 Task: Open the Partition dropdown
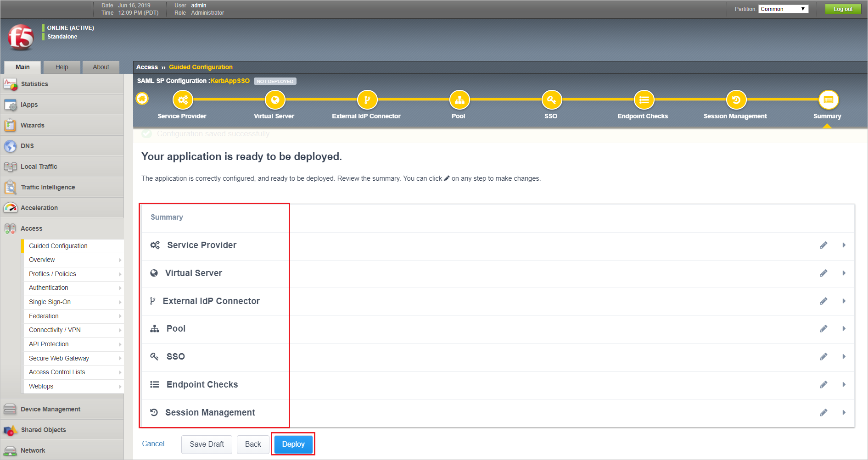(783, 9)
